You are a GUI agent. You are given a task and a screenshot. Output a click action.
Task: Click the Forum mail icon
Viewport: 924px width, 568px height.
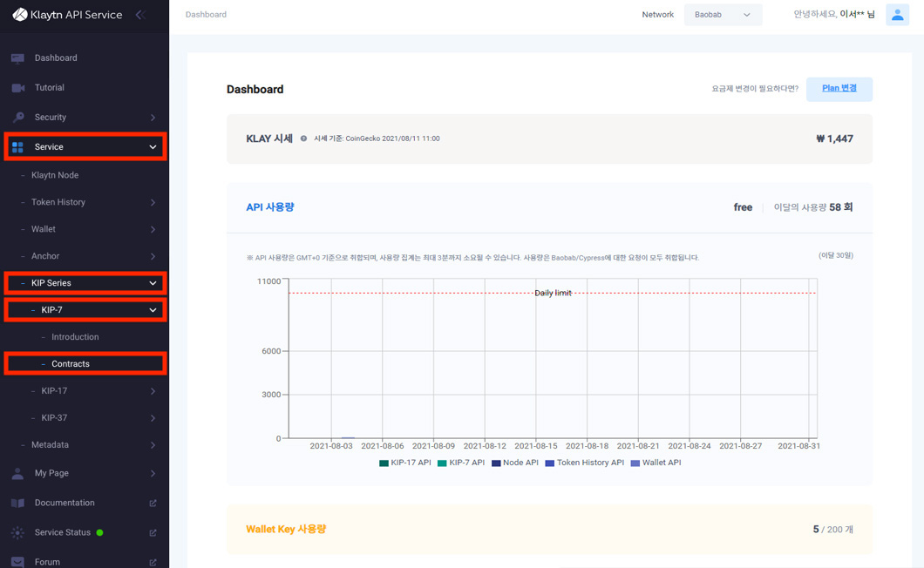tap(17, 562)
